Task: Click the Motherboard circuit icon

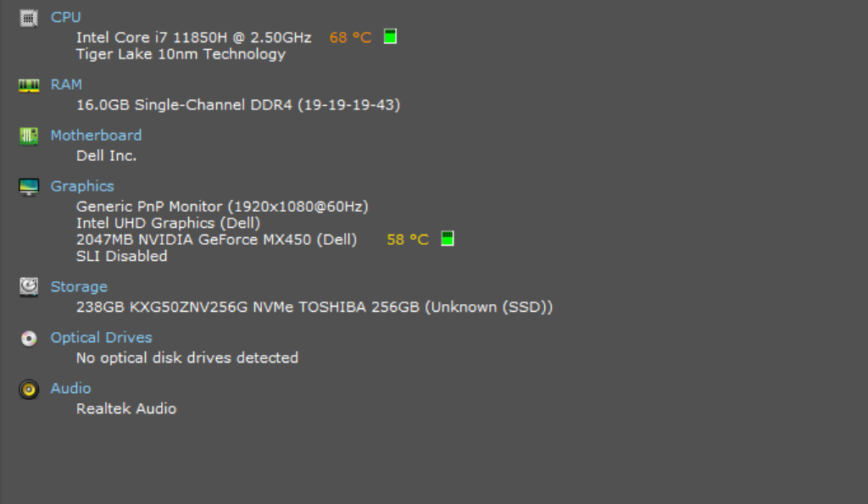Action: 29,136
